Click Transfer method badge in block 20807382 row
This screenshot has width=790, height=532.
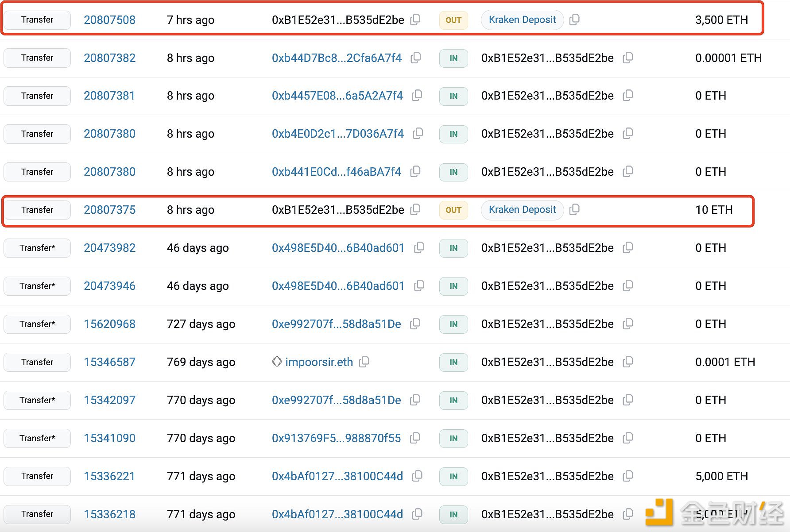37,58
